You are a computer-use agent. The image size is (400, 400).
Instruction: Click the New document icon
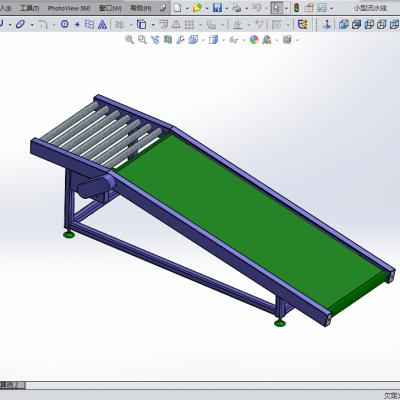pyautogui.click(x=178, y=8)
